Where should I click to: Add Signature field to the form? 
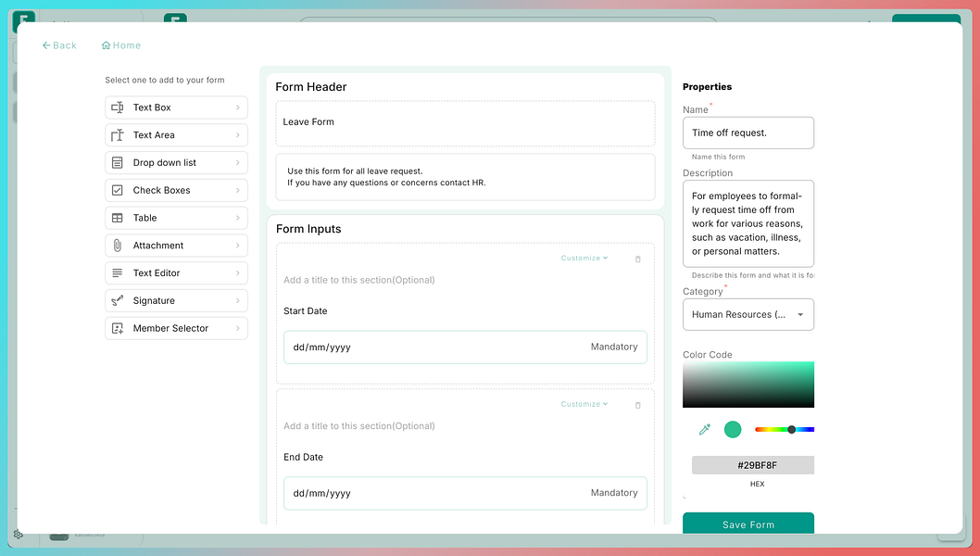point(176,300)
